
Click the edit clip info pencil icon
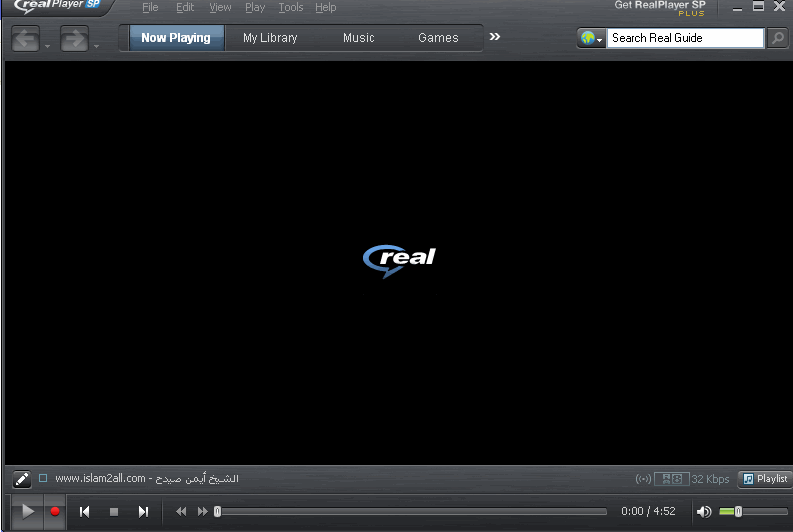22,479
